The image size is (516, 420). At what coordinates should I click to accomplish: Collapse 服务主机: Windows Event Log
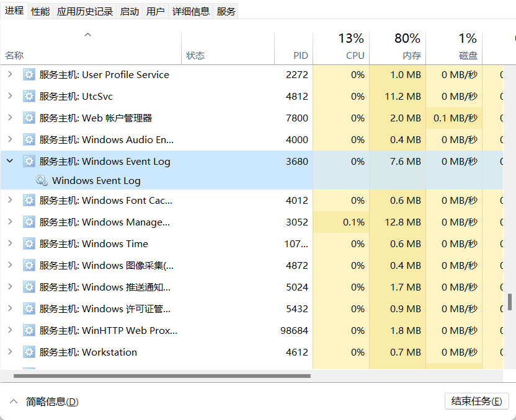click(x=10, y=161)
